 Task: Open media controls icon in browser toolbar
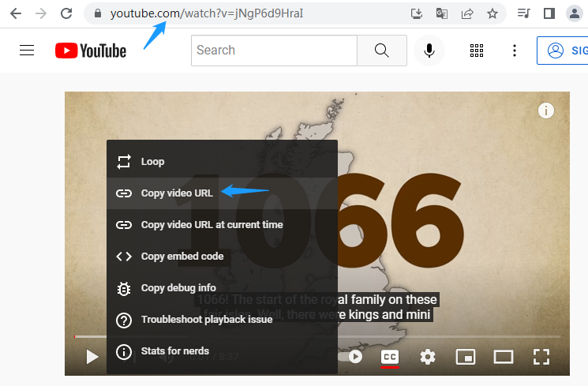click(x=523, y=14)
